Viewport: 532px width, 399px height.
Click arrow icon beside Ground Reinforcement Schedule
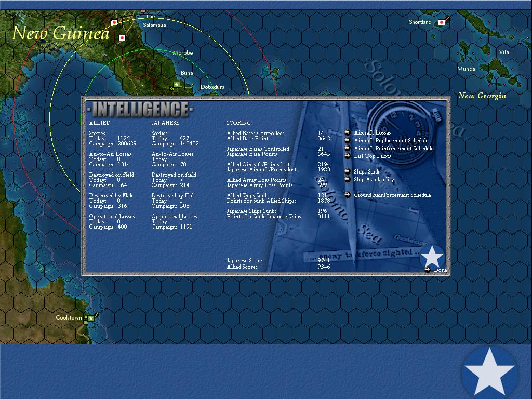click(347, 195)
